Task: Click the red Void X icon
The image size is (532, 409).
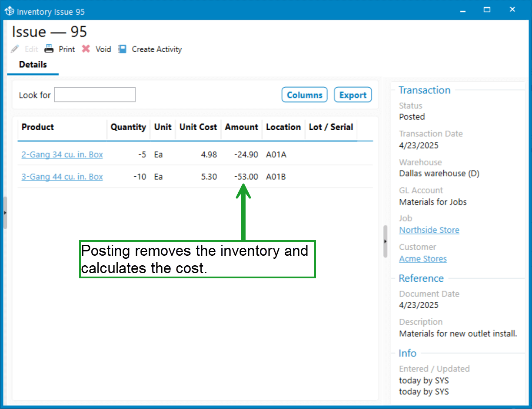Action: tap(86, 49)
